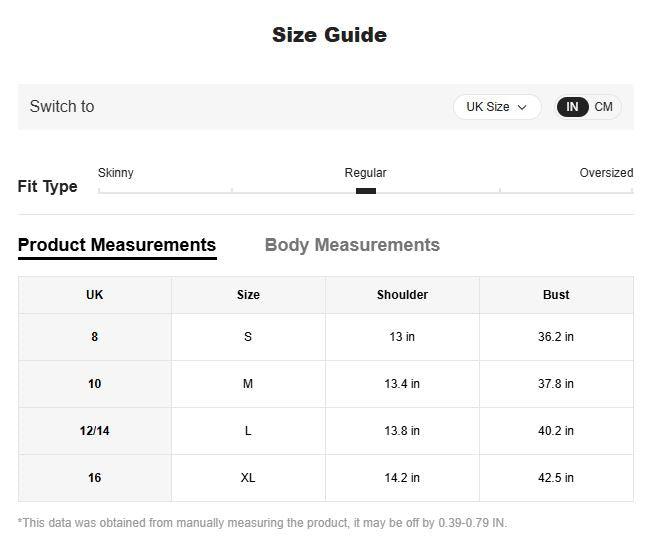This screenshot has height=542, width=654.
Task: Click the UK column header
Action: [x=95, y=295]
